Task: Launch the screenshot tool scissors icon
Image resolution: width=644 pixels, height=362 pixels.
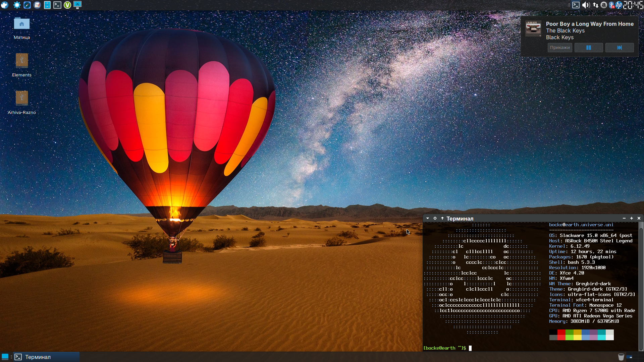Action: 77,5
